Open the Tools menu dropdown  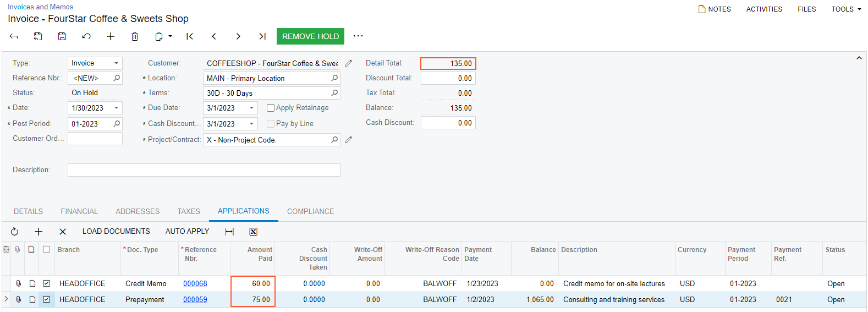click(846, 9)
